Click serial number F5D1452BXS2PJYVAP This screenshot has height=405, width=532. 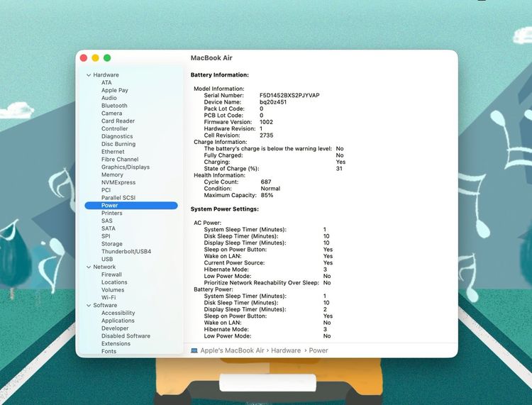click(x=289, y=95)
